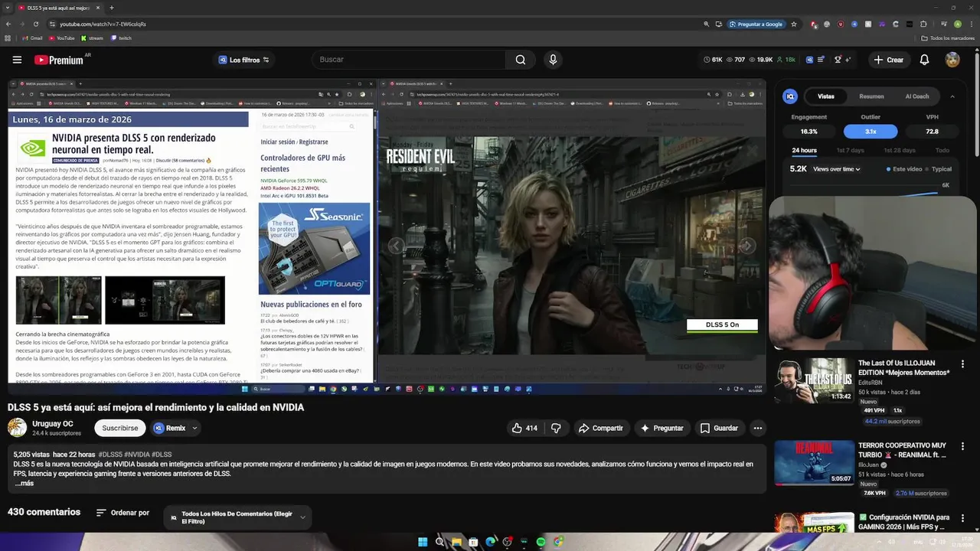Click the vidIQ trophy icon in header
The height and width of the screenshot is (551, 980).
pyautogui.click(x=838, y=60)
